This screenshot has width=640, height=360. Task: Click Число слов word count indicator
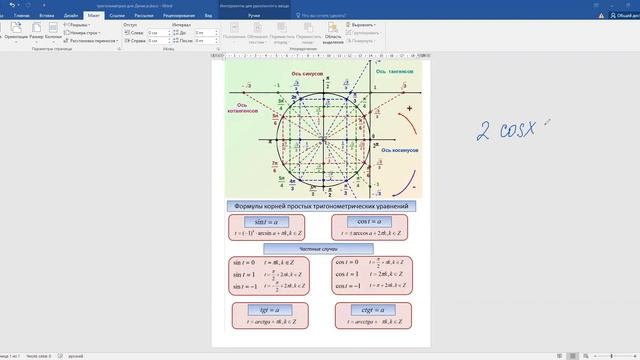(x=39, y=356)
